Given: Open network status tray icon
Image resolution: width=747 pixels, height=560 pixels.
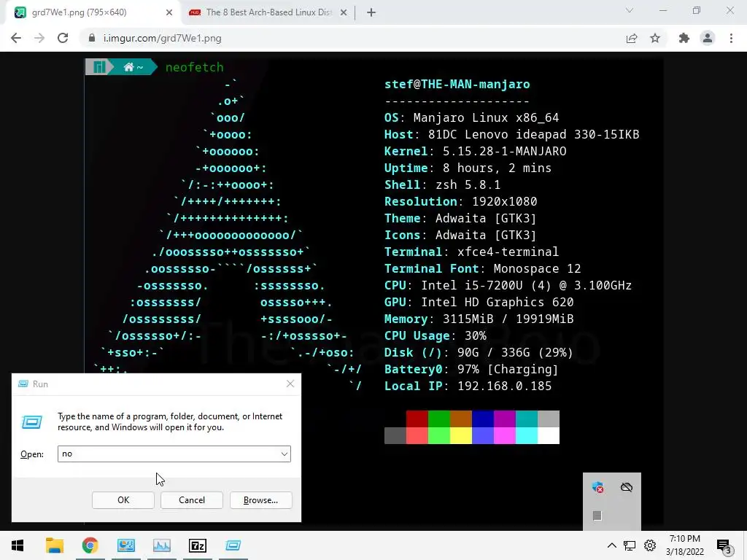Looking at the screenshot, I should point(630,545).
